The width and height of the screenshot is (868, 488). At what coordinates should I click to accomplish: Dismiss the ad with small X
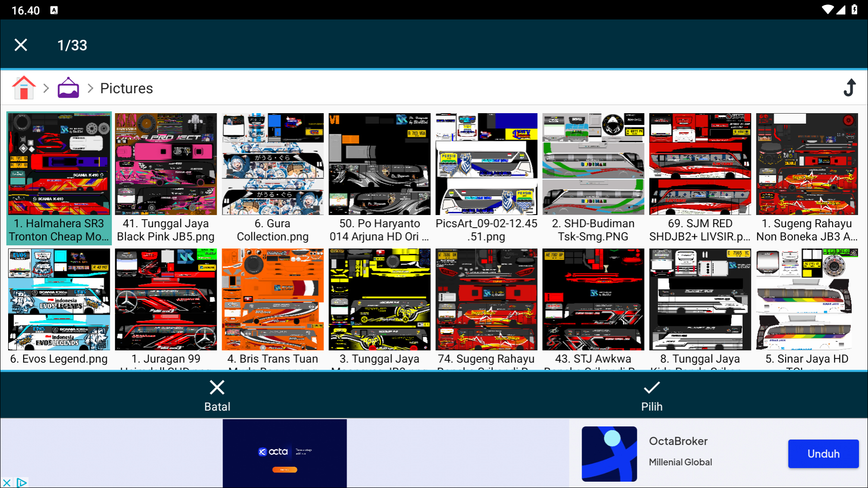pyautogui.click(x=6, y=483)
